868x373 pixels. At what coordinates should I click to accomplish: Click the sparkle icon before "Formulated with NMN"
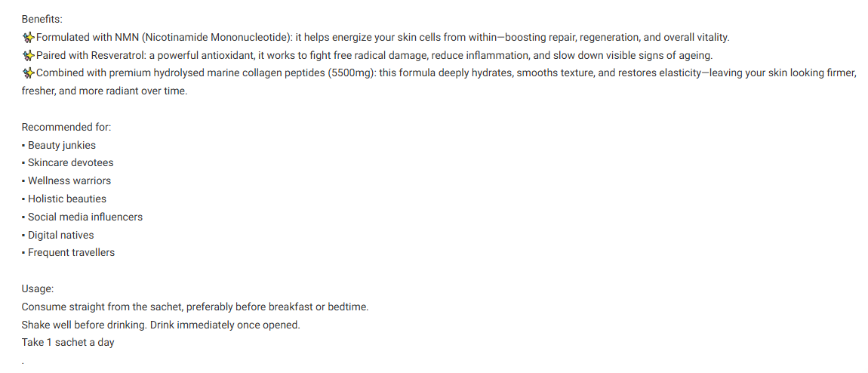pyautogui.click(x=28, y=38)
